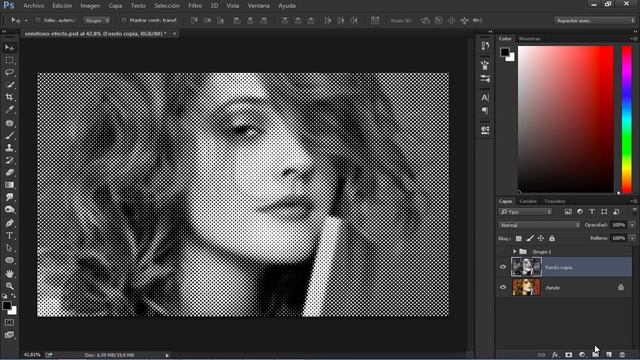Click Add layer style fx icon
The height and width of the screenshot is (360, 640).
point(555,355)
